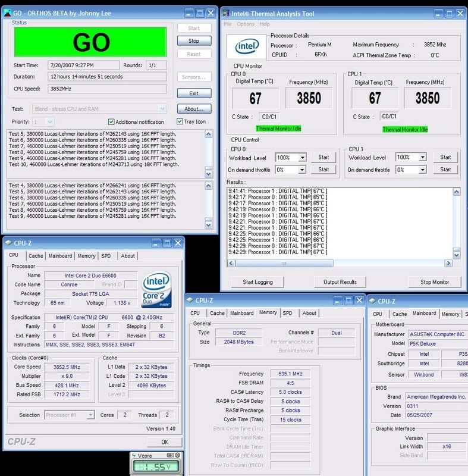Click the Duration field showing 12 hours
The width and height of the screenshot is (468, 476).
[x=107, y=77]
